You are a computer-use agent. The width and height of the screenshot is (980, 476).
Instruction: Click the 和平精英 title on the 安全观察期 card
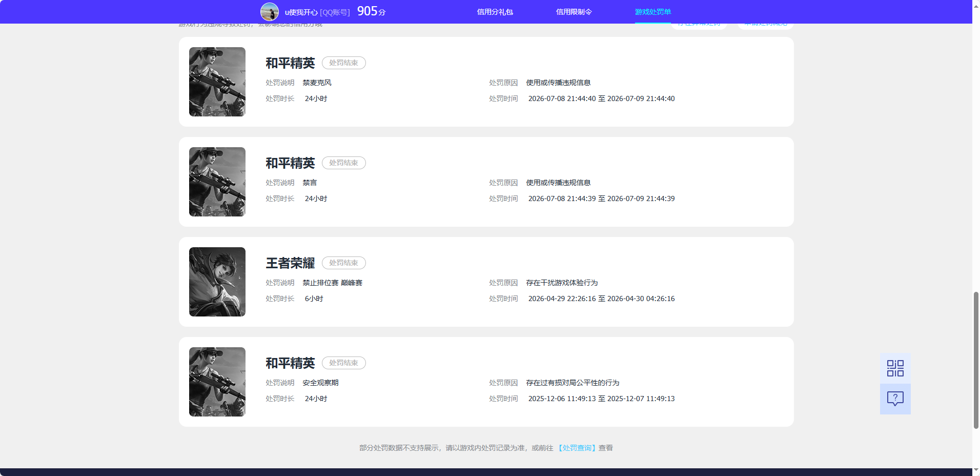(x=290, y=363)
